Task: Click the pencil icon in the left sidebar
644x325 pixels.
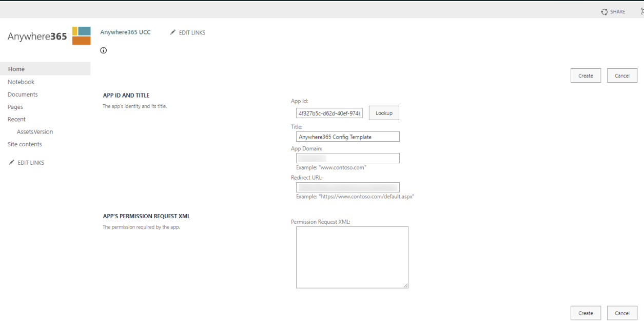Action: pos(11,162)
